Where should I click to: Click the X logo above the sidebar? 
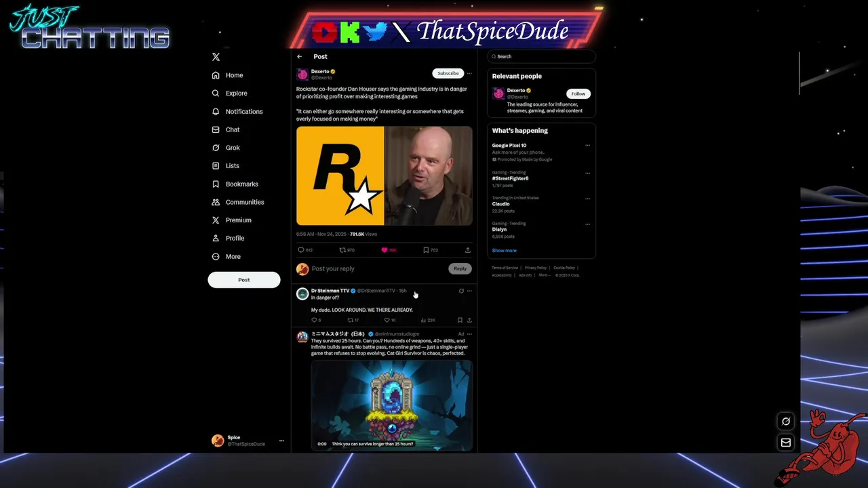tap(216, 57)
